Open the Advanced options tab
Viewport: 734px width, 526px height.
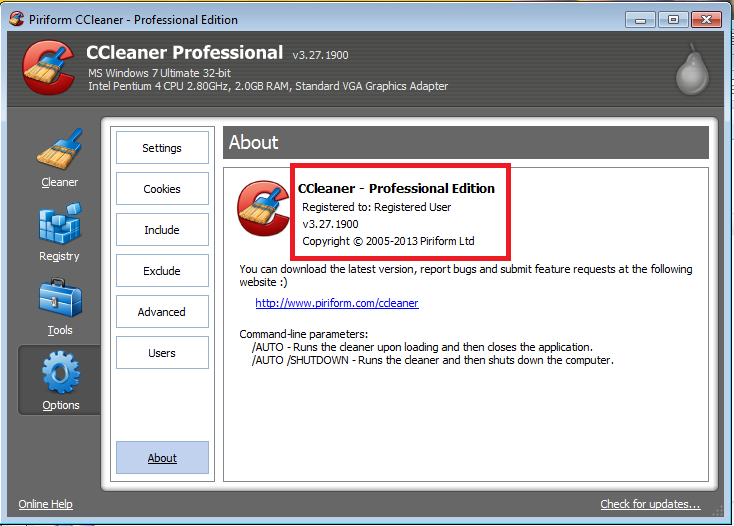(162, 312)
